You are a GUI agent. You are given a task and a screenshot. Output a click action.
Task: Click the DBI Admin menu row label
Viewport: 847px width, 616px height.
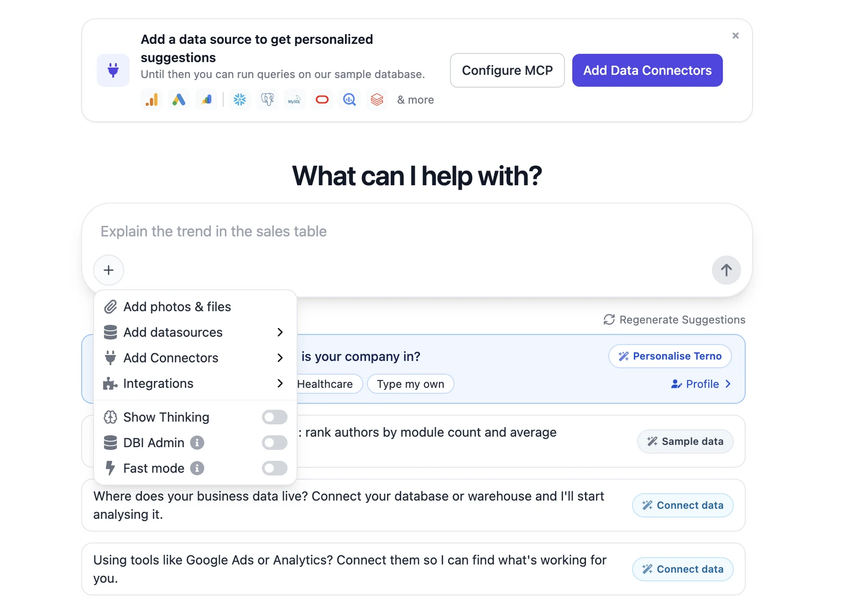pos(154,442)
